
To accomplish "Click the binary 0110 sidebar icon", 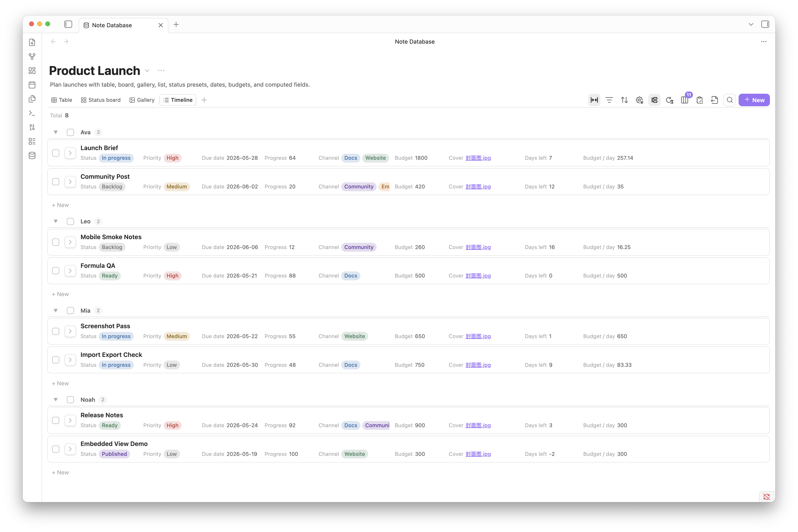I will 32,127.
